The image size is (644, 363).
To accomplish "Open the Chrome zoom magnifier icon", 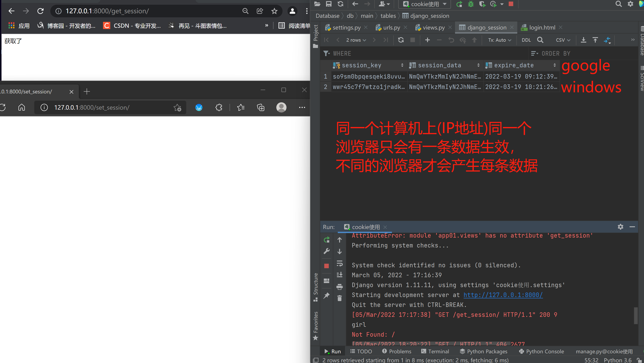I will click(x=246, y=11).
